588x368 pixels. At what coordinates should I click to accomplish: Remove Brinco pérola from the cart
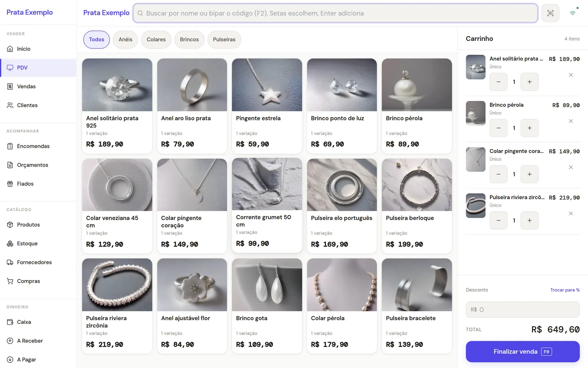coord(571,121)
